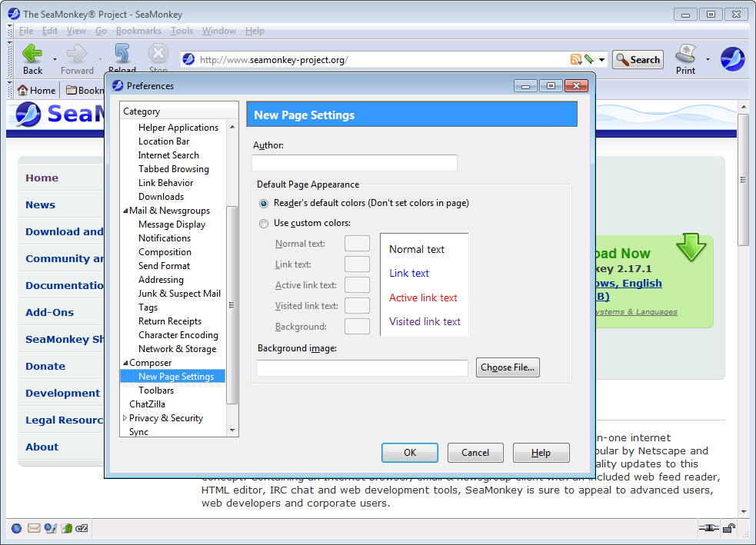Click the SeaMonkey logo on the webpage header
This screenshot has height=545, width=756.
tap(28, 115)
